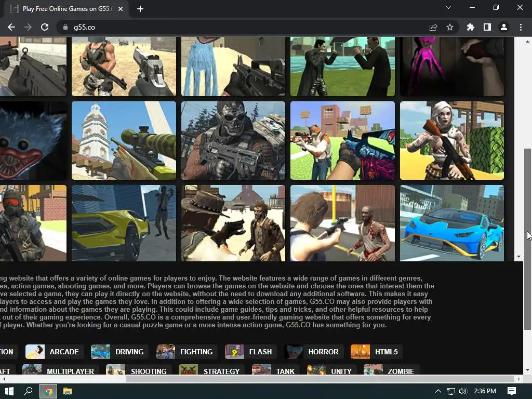The height and width of the screenshot is (399, 532).
Task: Open the Chrome extensions puzzle icon
Action: click(x=471, y=27)
